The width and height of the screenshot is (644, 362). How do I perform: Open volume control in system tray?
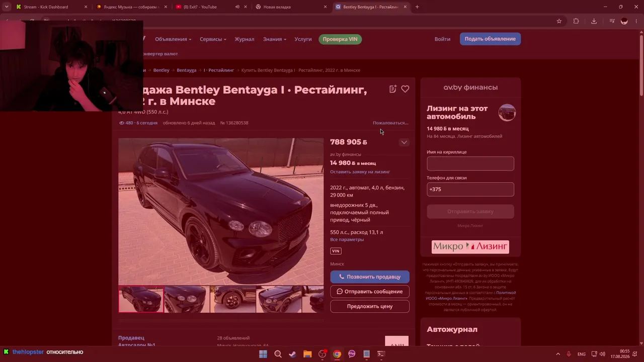(603, 354)
